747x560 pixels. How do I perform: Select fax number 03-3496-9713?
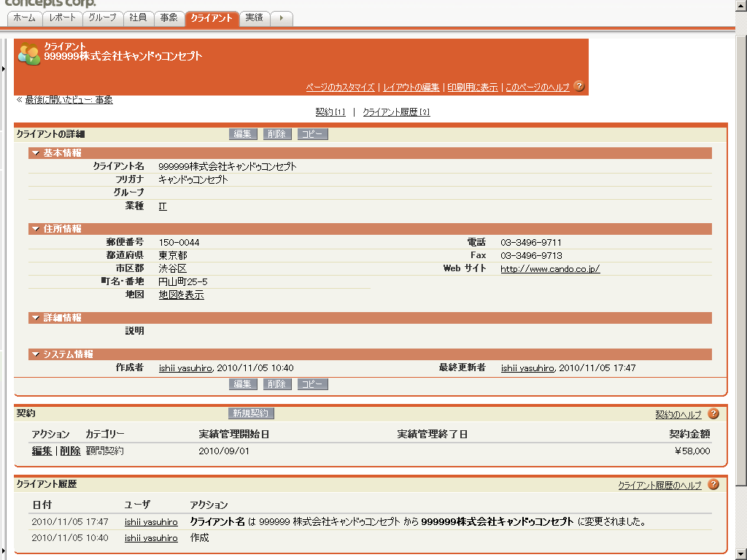coord(531,256)
